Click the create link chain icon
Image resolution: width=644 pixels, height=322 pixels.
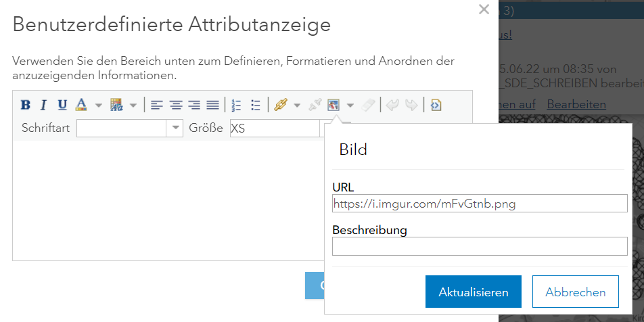click(280, 105)
